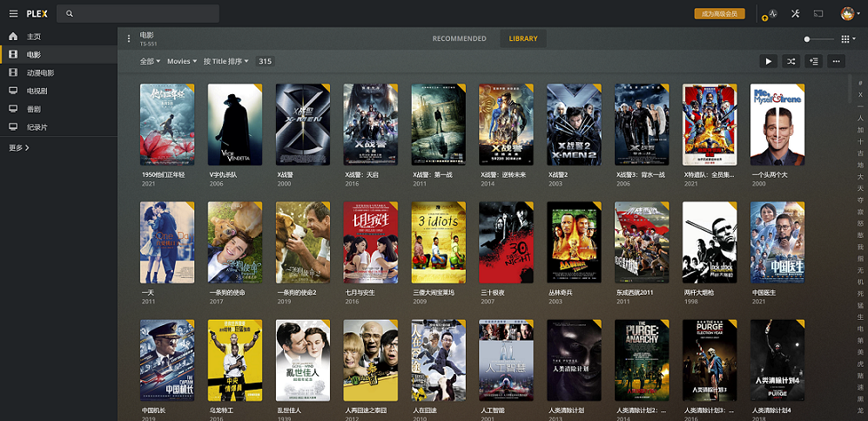Open settings wrench icon

coord(796,14)
